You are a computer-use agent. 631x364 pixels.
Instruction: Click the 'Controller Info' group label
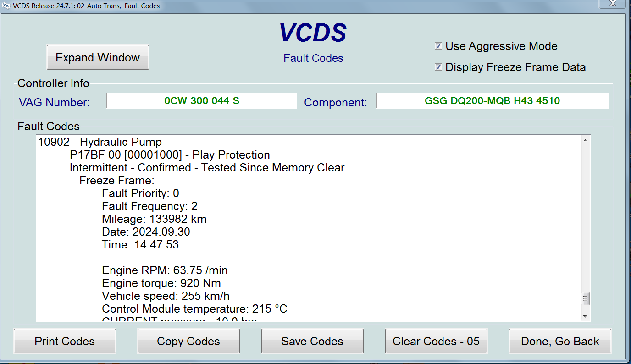53,83
